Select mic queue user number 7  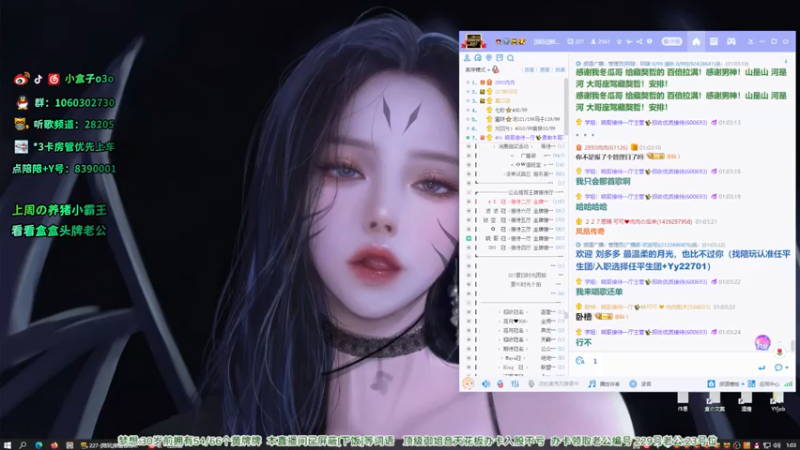point(514,137)
